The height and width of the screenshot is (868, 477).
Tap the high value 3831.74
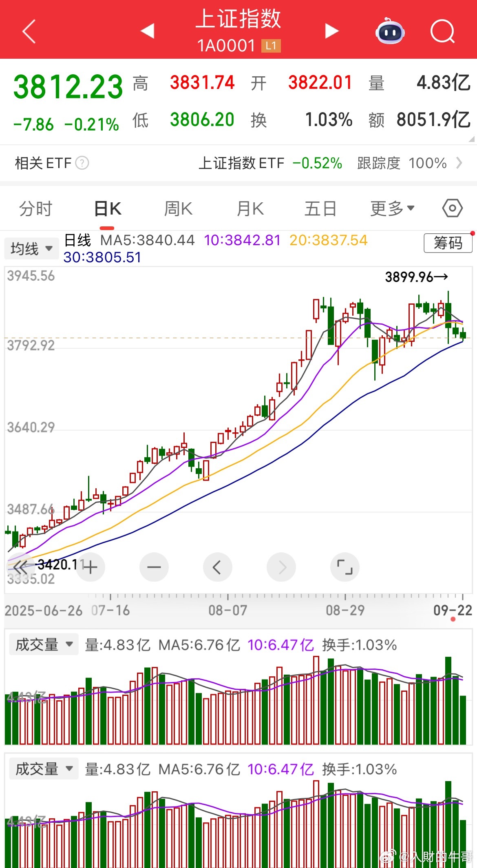pos(202,83)
